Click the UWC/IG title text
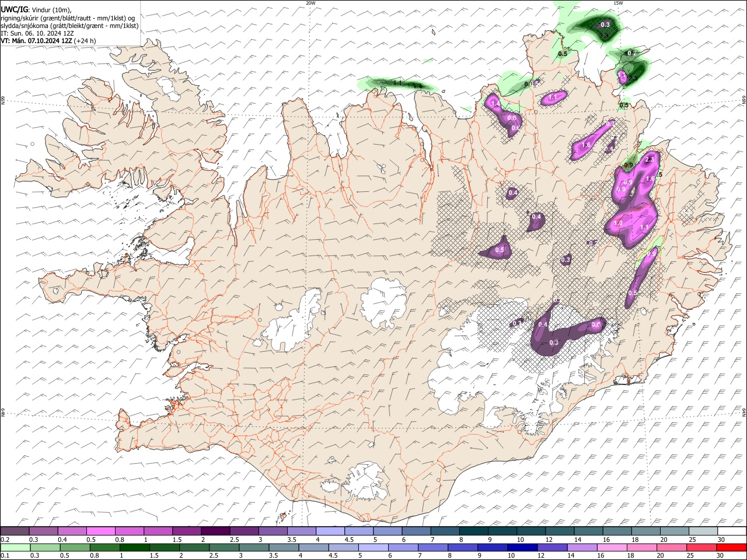 [x=14, y=9]
